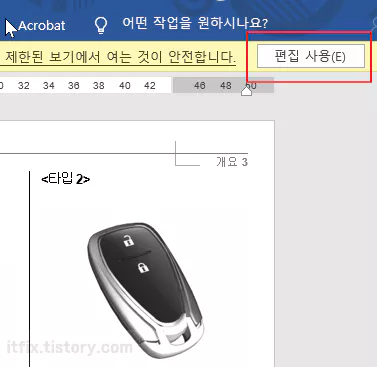Click the ruler number 48
This screenshot has width=377, height=367.
pos(226,86)
